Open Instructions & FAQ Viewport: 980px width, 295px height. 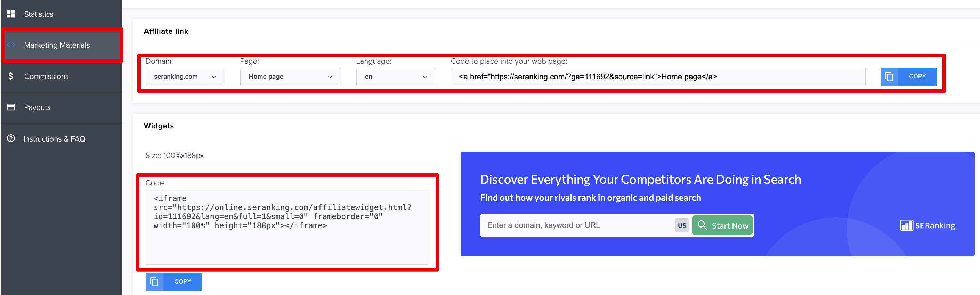coord(62,139)
